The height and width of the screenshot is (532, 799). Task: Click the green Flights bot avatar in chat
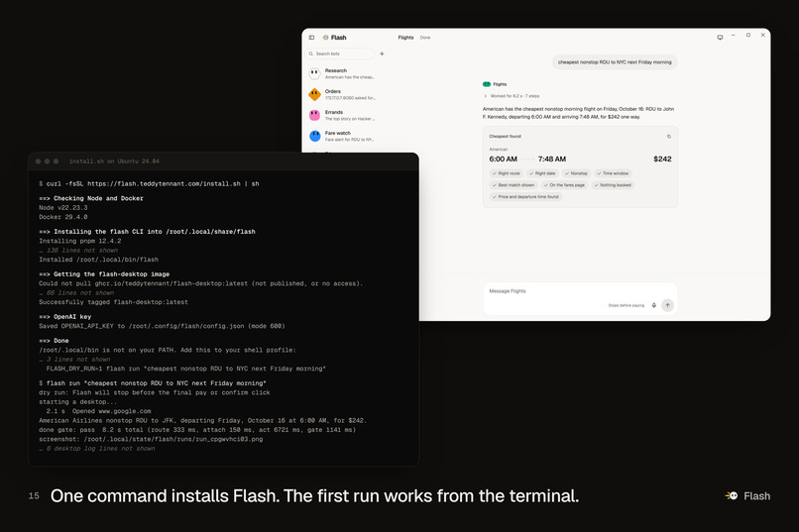[x=487, y=84]
